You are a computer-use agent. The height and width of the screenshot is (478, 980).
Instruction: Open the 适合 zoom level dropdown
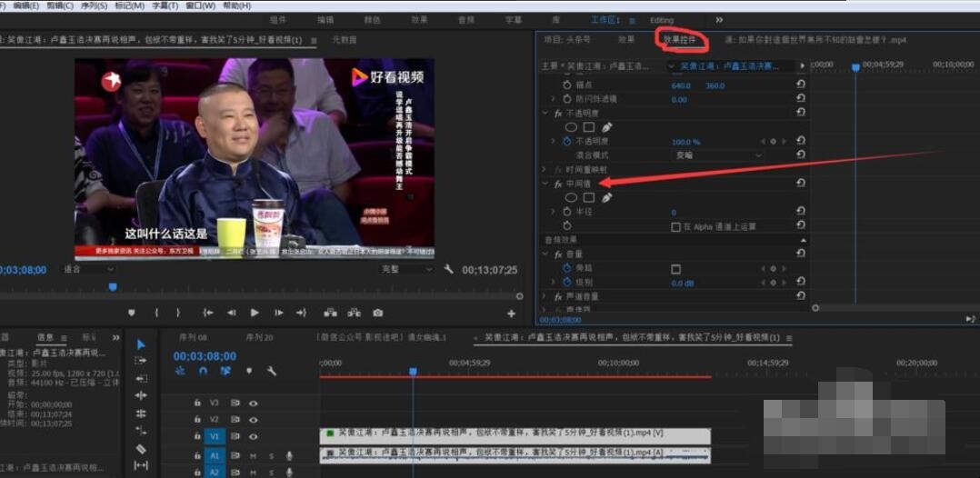(x=88, y=269)
